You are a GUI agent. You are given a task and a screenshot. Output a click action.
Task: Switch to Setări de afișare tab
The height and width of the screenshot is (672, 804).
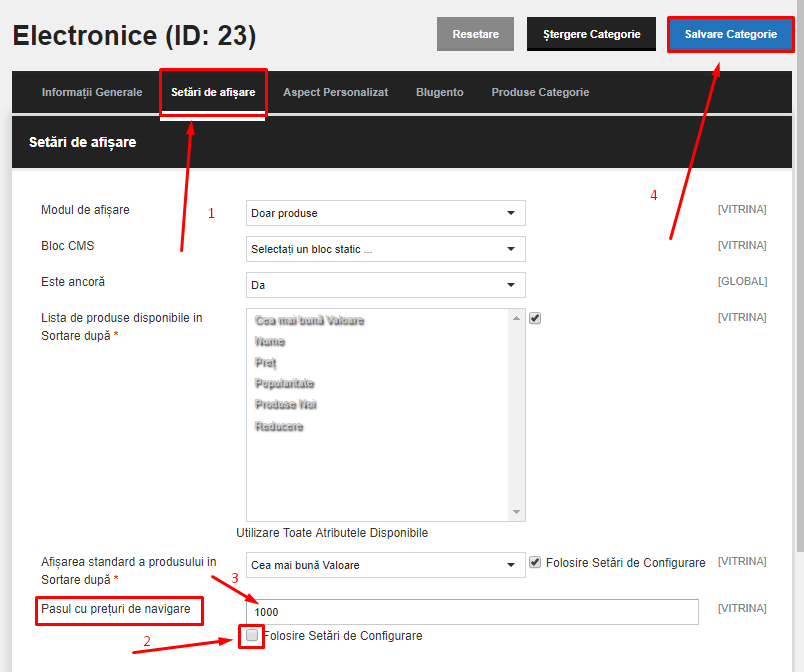(213, 92)
